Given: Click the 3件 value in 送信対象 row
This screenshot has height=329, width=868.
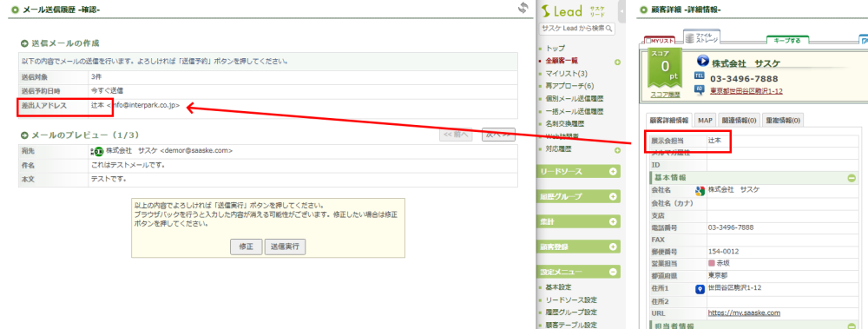Looking at the screenshot, I should (96, 76).
